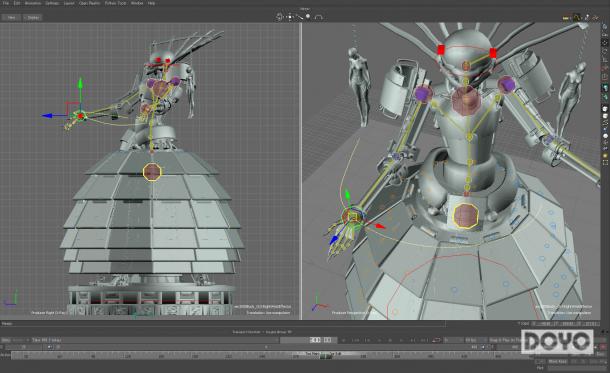This screenshot has width=610, height=373.
Task: Click the white dot icon in top center toolbar
Action: click(308, 16)
